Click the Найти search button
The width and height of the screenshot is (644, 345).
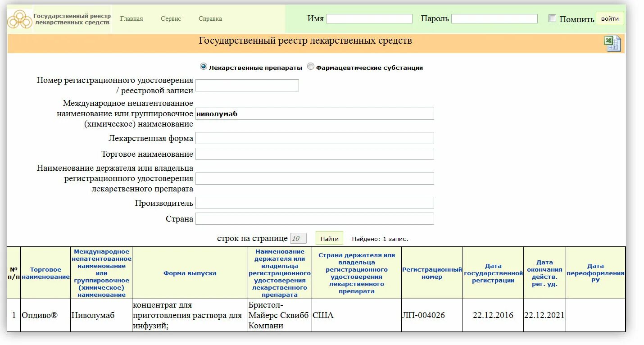pos(329,238)
